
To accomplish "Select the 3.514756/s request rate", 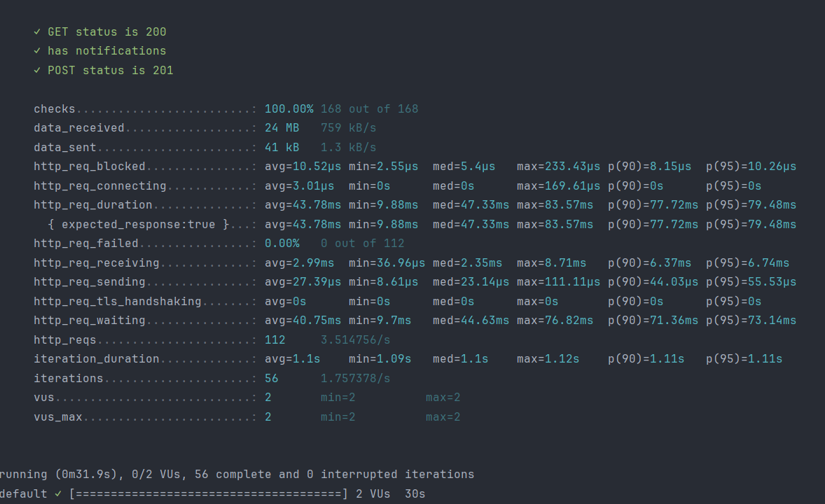I will click(x=355, y=340).
